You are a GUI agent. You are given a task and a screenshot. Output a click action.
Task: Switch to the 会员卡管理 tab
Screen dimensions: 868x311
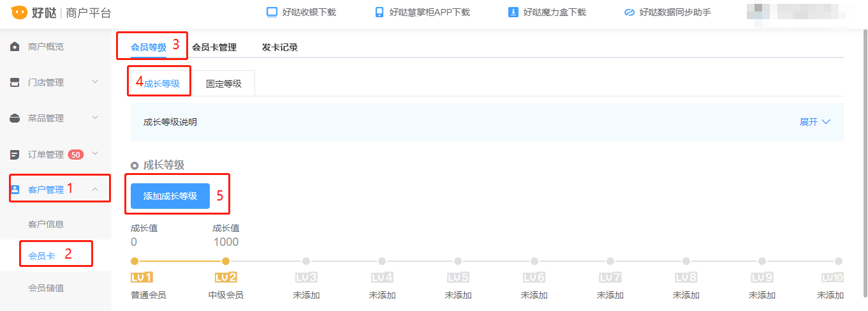pos(214,47)
